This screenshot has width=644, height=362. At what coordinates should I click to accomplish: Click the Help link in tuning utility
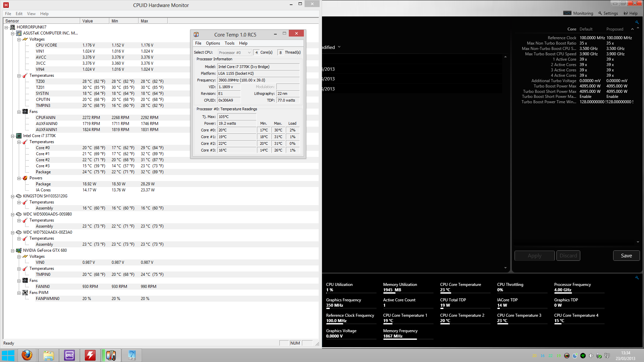point(633,13)
